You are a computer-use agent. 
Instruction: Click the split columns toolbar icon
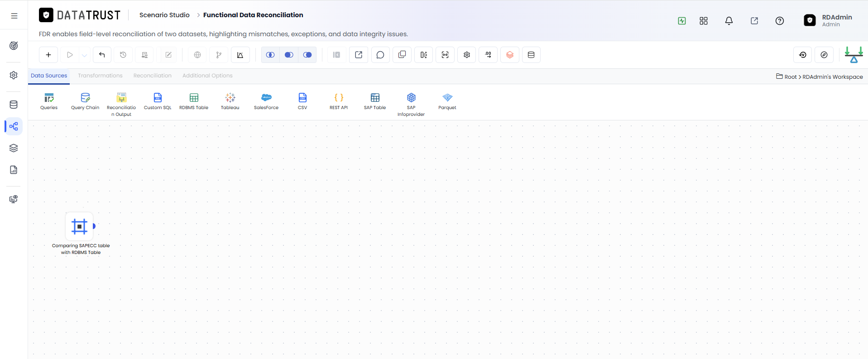[424, 55]
